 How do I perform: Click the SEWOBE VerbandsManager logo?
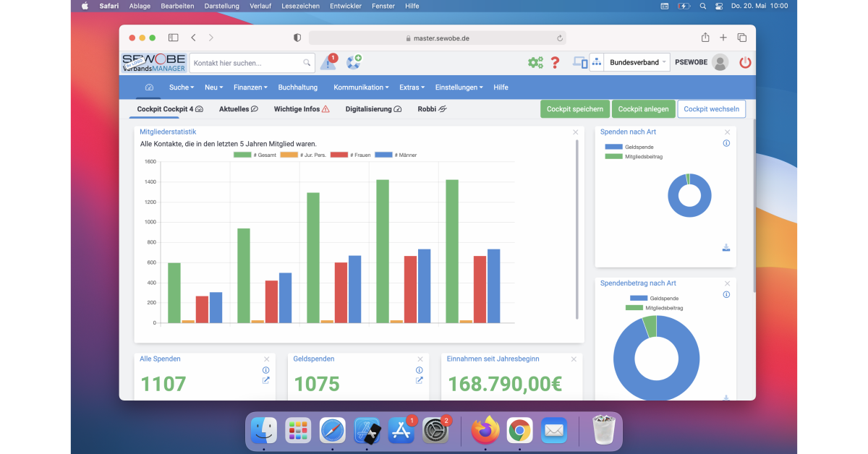pyautogui.click(x=154, y=63)
